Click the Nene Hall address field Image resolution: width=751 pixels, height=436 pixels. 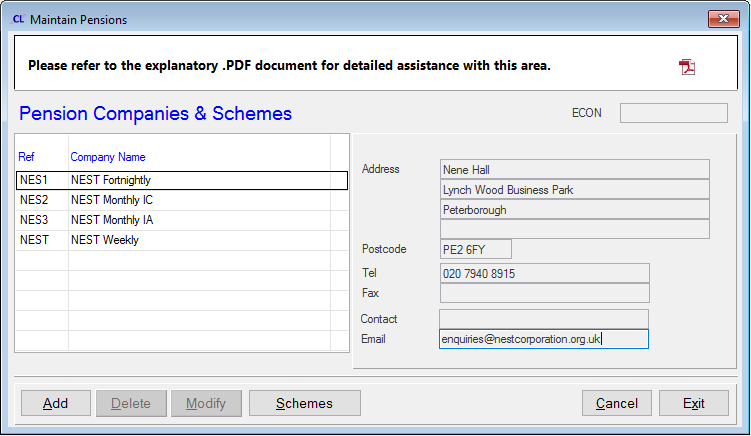[x=575, y=170]
